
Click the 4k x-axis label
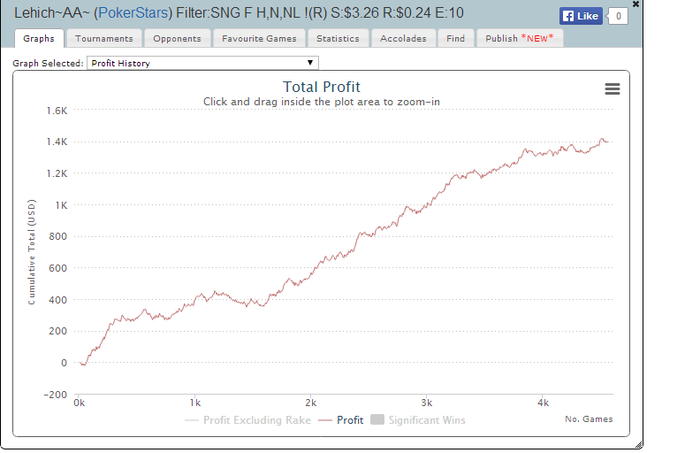[543, 403]
